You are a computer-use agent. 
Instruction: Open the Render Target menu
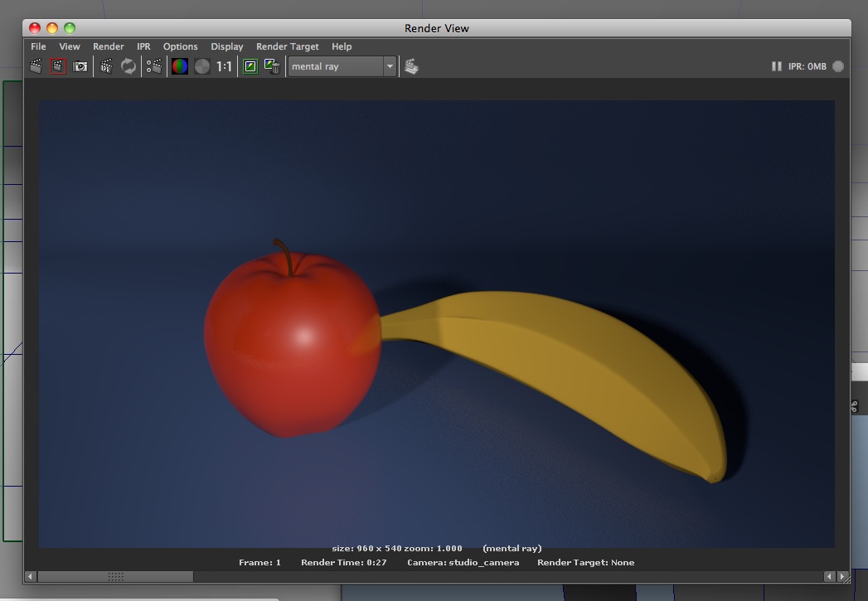point(287,46)
